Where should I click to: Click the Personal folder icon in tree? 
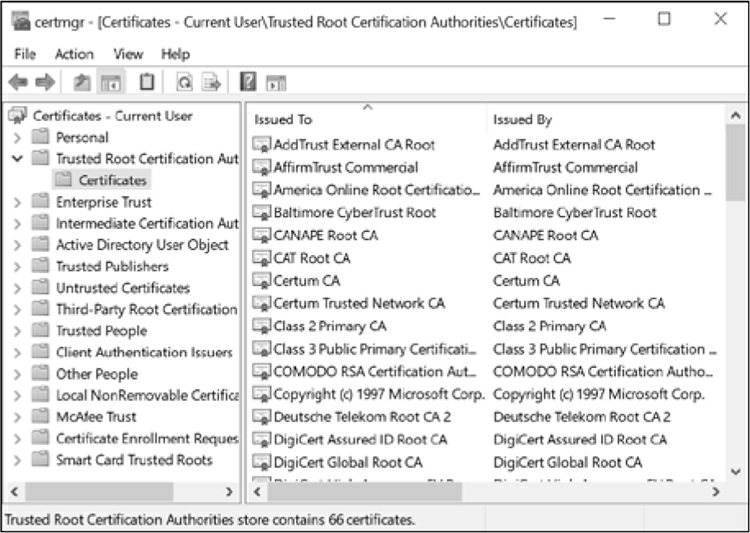40,137
